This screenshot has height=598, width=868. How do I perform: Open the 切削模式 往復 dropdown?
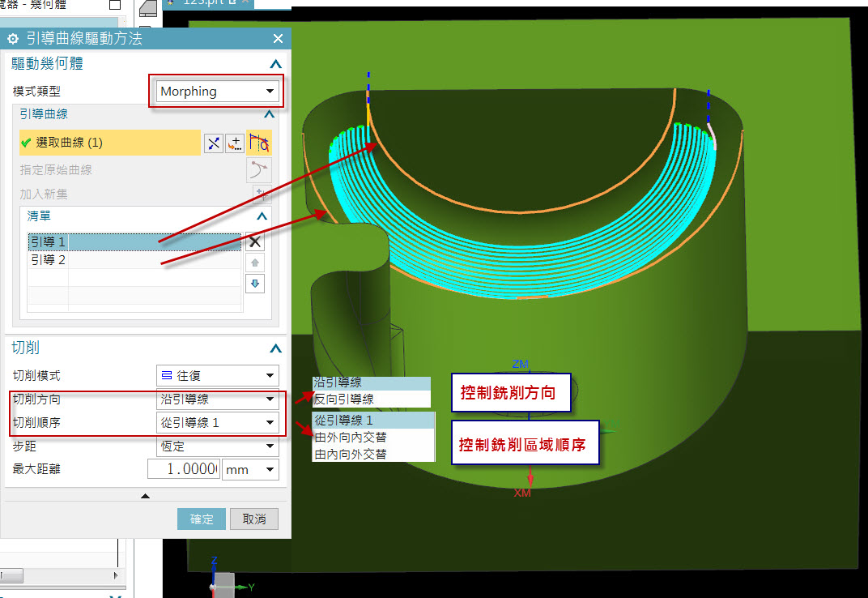pyautogui.click(x=218, y=376)
